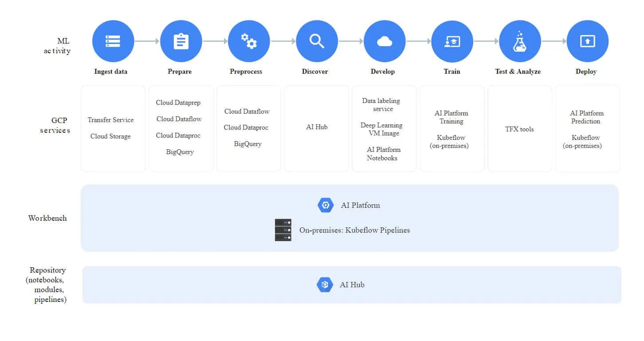Click the BigQuery entry under Prepare
The image size is (644, 341).
[181, 151]
